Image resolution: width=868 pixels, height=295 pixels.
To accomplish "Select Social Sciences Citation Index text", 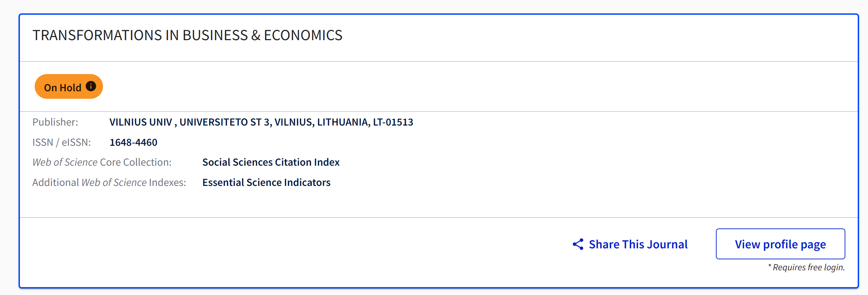I will coord(271,162).
